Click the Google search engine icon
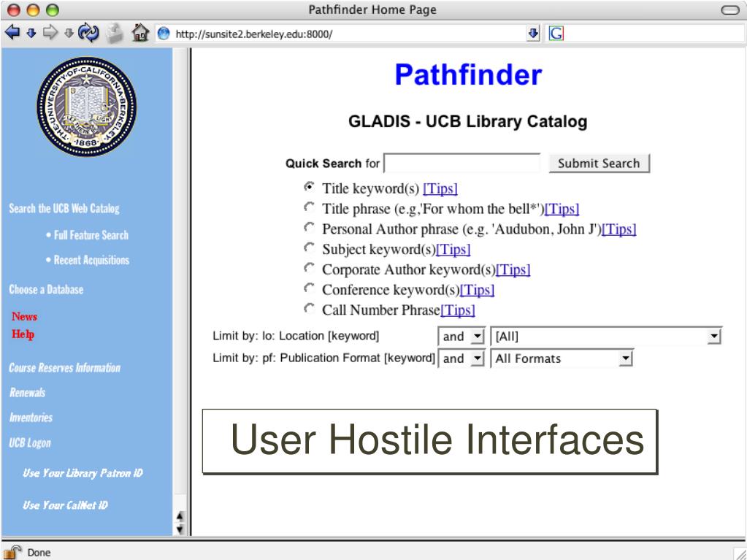The width and height of the screenshot is (747, 560). 556,34
